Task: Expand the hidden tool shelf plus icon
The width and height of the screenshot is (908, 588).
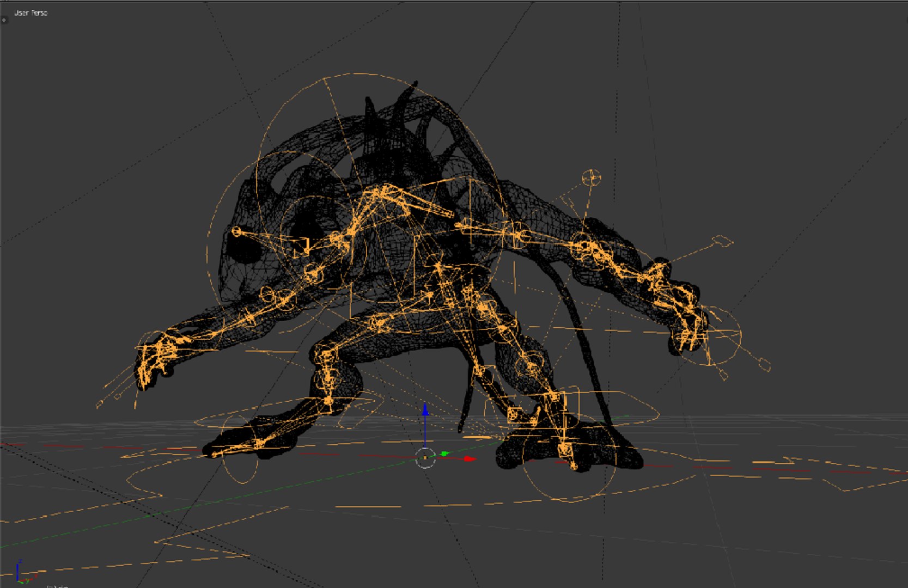Action: pyautogui.click(x=4, y=20)
